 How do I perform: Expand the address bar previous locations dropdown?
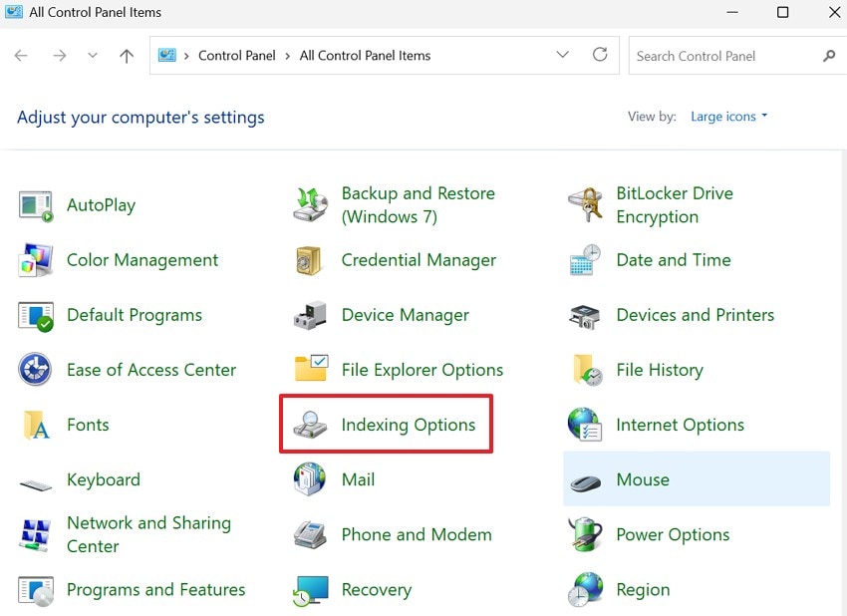562,56
